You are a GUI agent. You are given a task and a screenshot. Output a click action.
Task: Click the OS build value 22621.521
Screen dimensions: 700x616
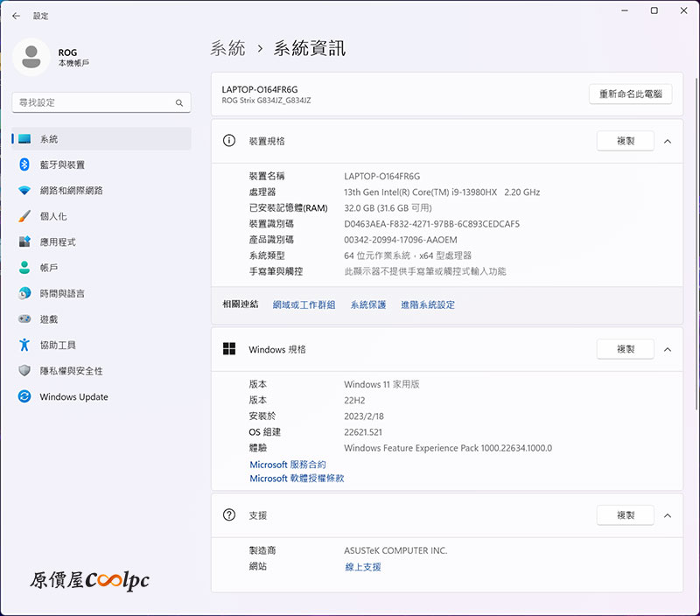click(363, 432)
